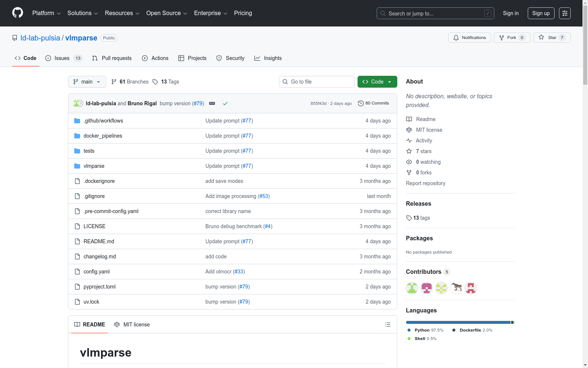Click Report repository link
This screenshot has height=368, width=588.
(426, 183)
